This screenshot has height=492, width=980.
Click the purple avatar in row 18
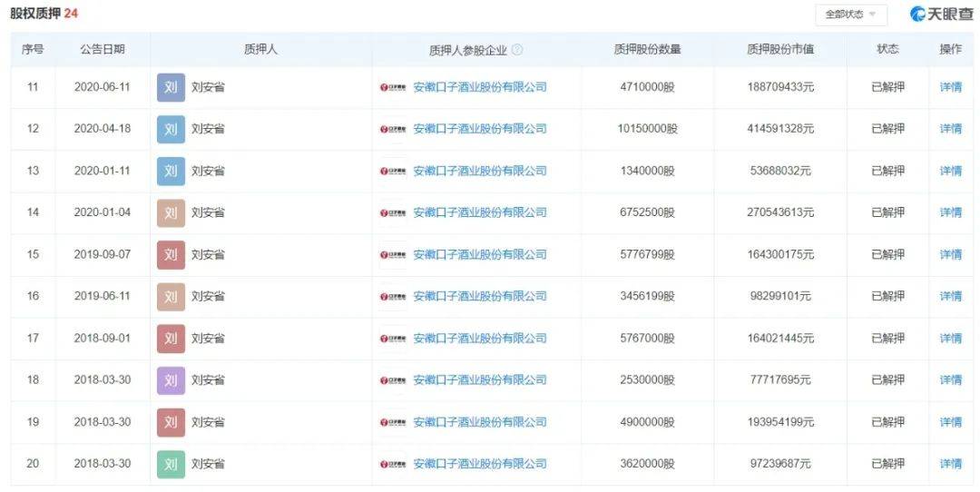[x=171, y=379]
